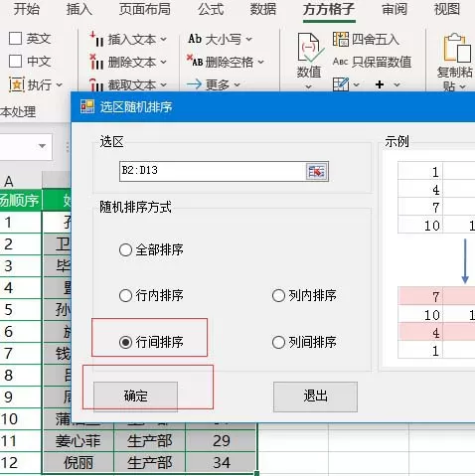Click the 只保留数值 label

coord(382,62)
